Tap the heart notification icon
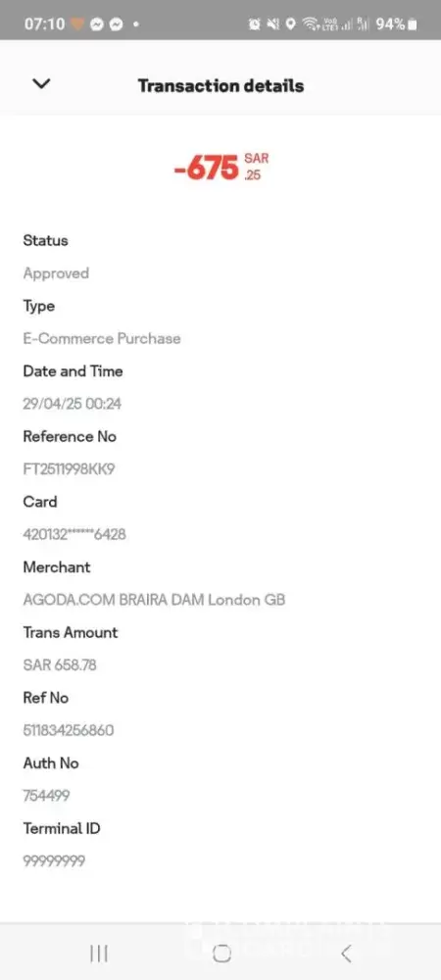This screenshot has width=441, height=980. pyautogui.click(x=76, y=24)
